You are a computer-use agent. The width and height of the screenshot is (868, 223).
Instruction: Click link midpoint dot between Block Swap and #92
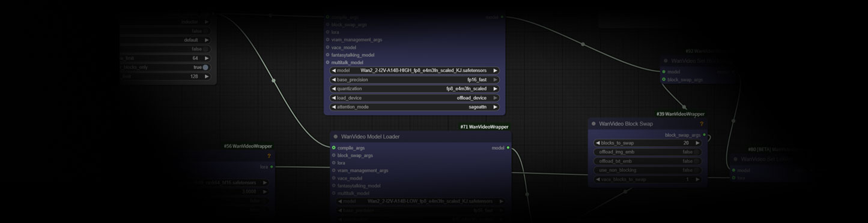pos(684,107)
